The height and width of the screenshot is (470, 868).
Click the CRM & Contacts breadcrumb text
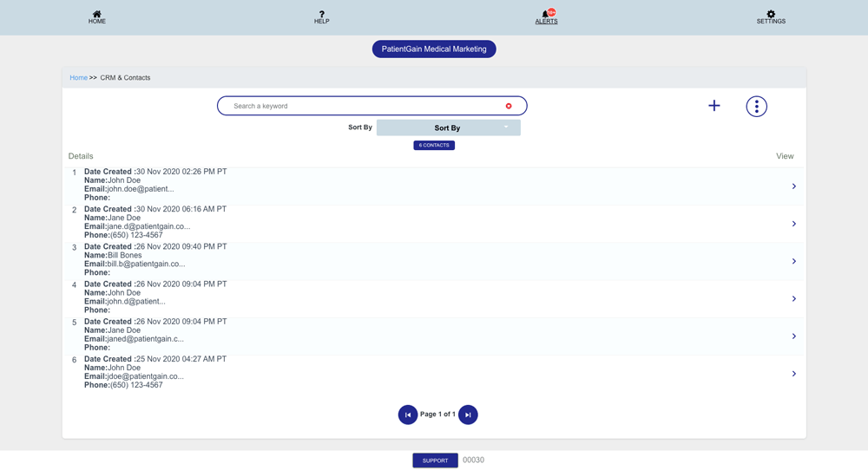tap(125, 78)
